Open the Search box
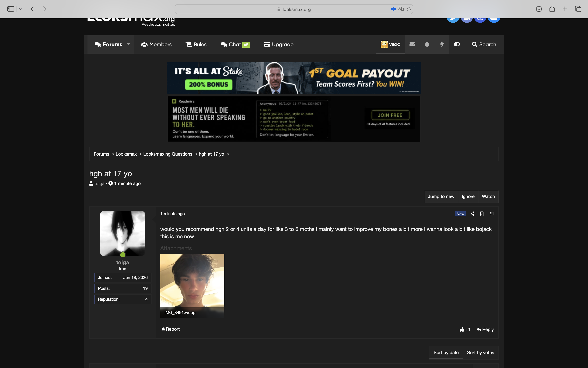Viewport: 588px width, 368px height. coord(484,44)
